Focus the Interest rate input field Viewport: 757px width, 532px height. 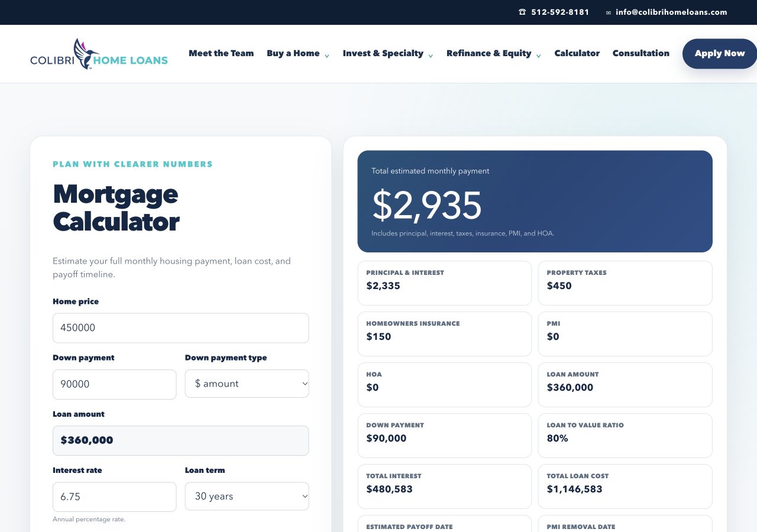click(114, 497)
